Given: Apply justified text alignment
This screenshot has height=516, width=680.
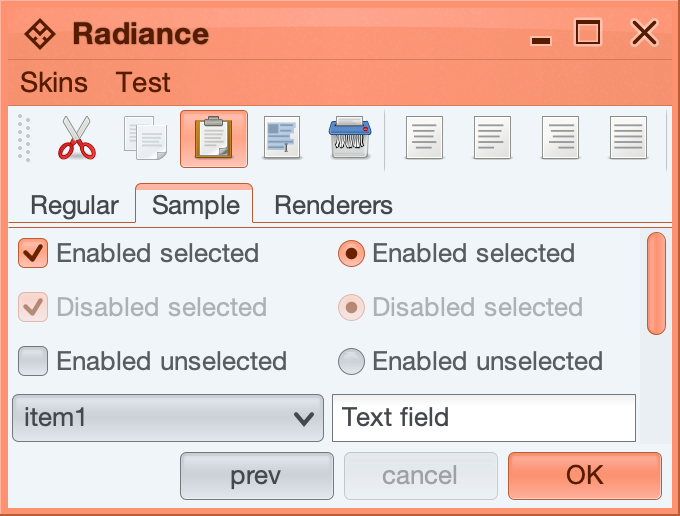Looking at the screenshot, I should tap(629, 138).
